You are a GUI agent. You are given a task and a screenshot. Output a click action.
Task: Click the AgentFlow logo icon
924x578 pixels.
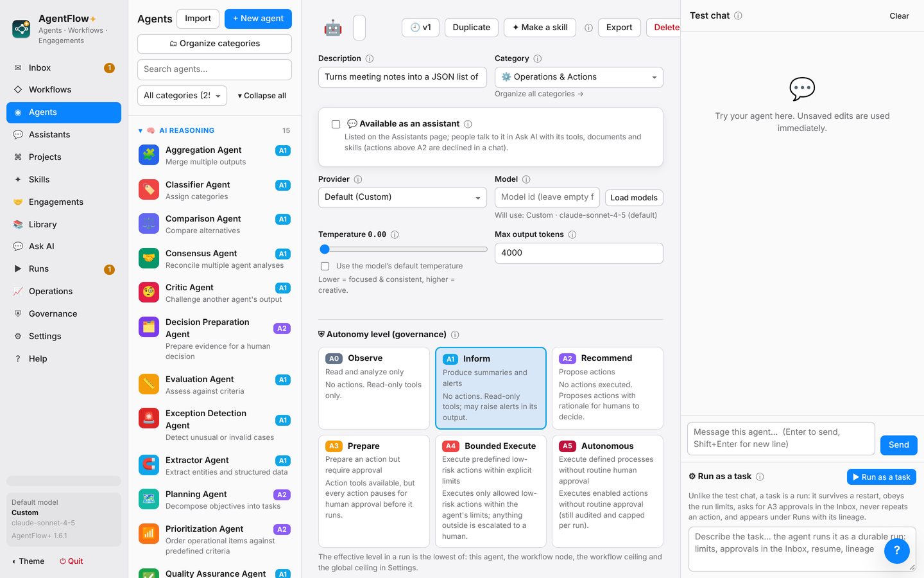tap(21, 29)
